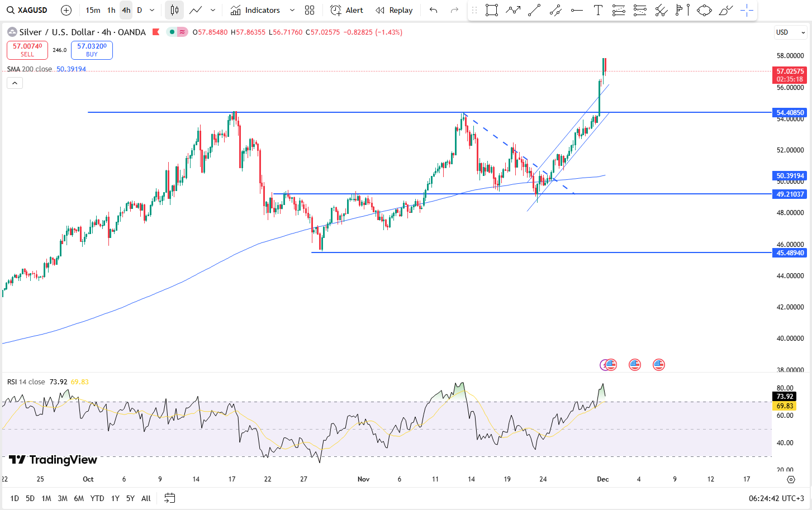Click the BUY 57.03200 button
This screenshot has height=510, width=812.
92,50
